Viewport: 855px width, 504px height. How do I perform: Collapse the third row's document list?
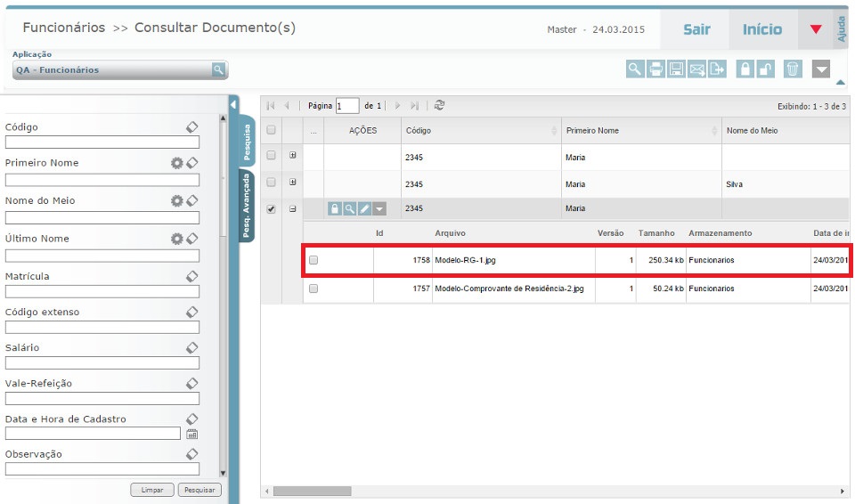coord(293,208)
